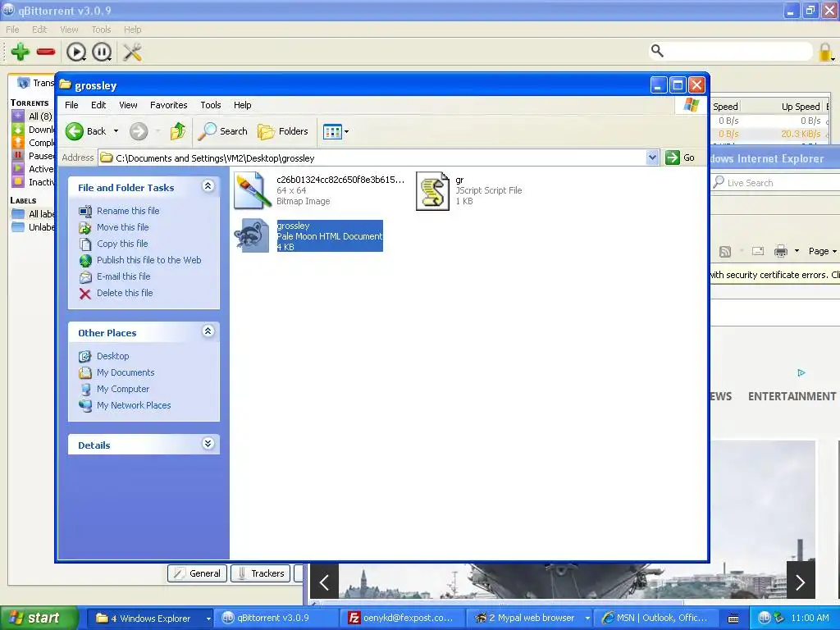
Task: Go to Desktop under Other Places
Action: point(112,356)
